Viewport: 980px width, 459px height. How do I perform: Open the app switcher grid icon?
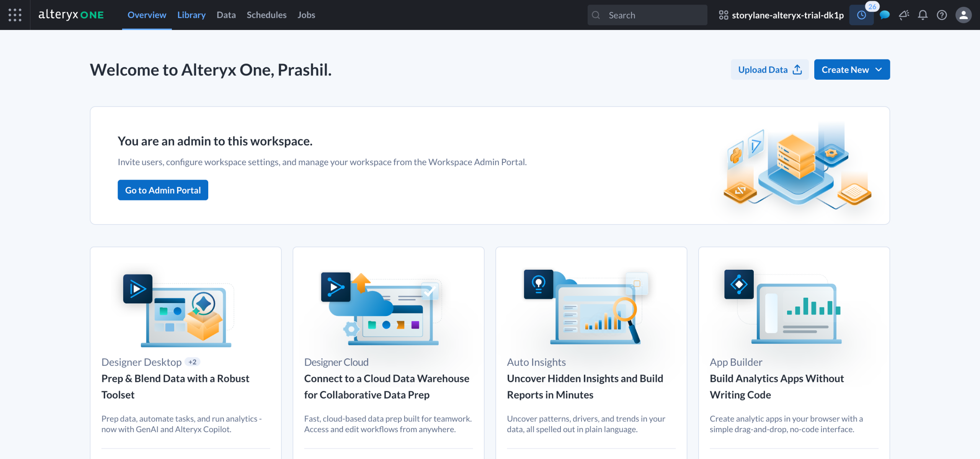point(15,15)
